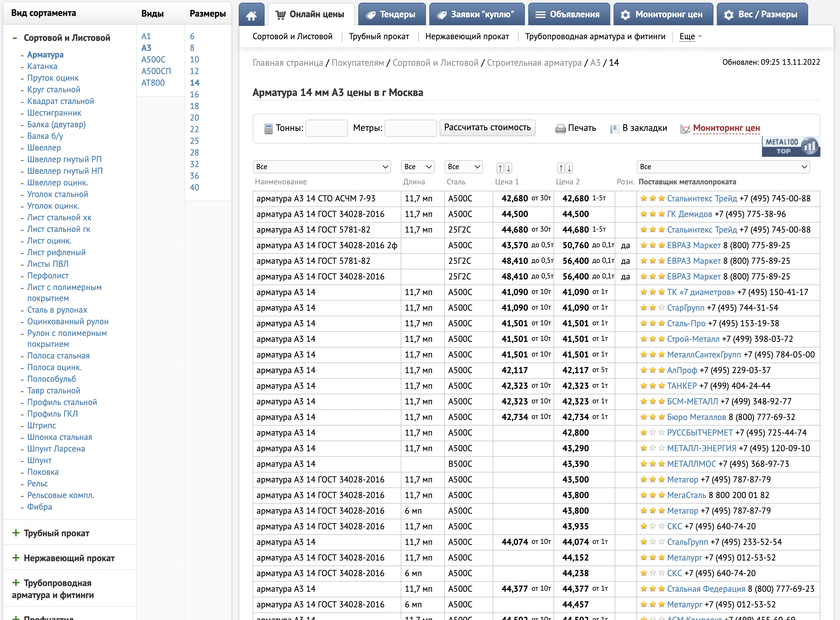The image size is (840, 620).
Task: Click the bookmark icon for В закладки
Action: click(x=615, y=129)
